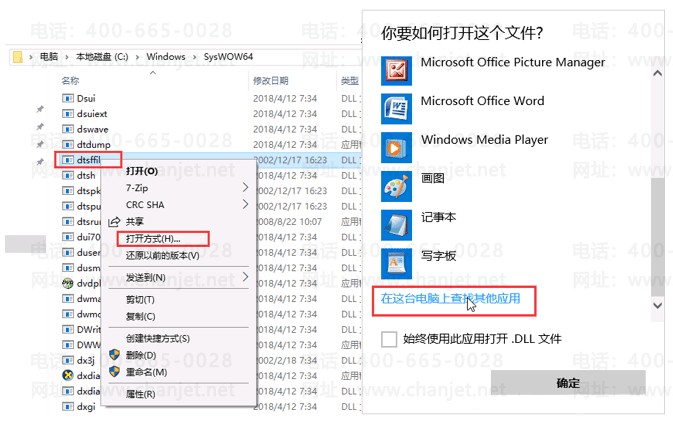Choose 剪切(T) in context menu

tap(140, 300)
